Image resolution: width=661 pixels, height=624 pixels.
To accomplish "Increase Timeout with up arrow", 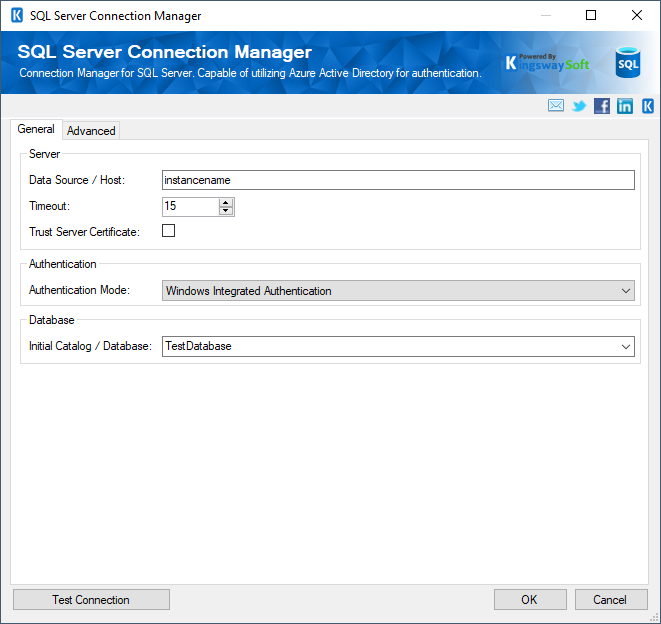I will click(x=226, y=202).
